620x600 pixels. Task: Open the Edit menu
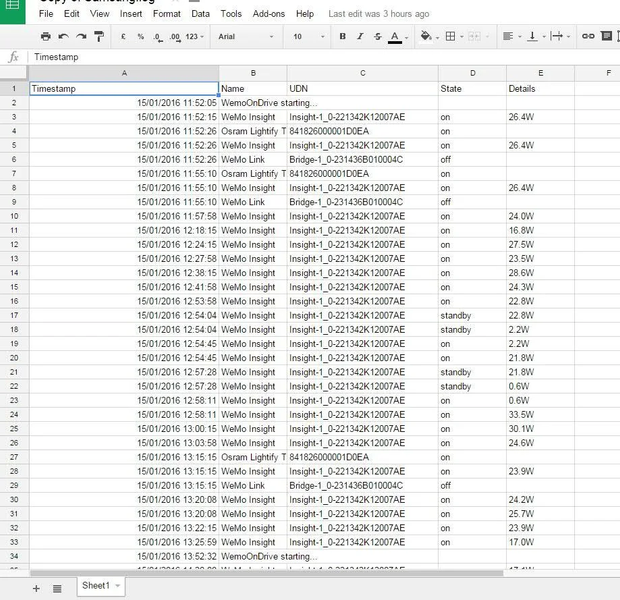pos(72,14)
